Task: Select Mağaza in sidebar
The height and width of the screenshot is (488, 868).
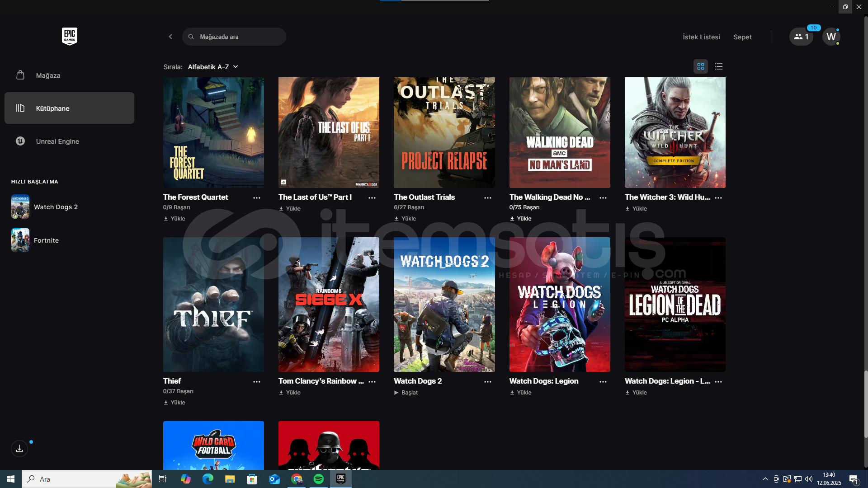Action: point(69,75)
